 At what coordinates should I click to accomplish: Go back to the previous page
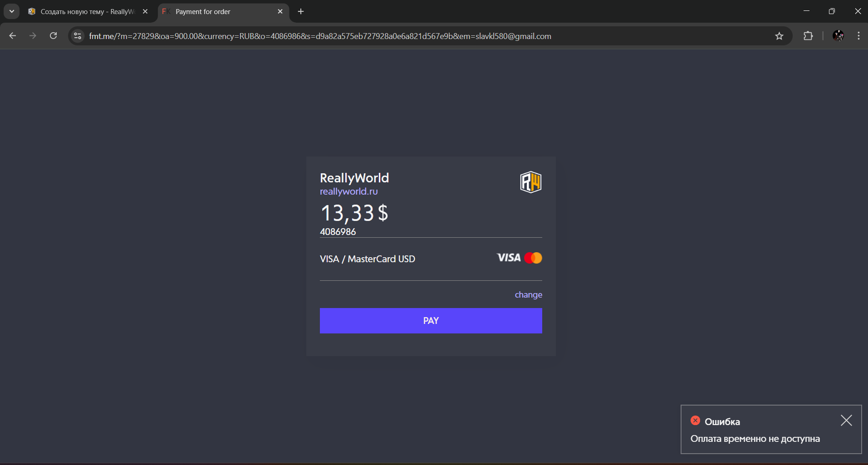pos(13,35)
